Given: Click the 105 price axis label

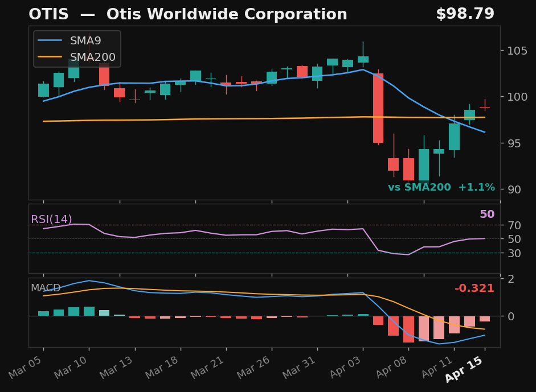Looking at the screenshot, I should pyautogui.click(x=517, y=51).
